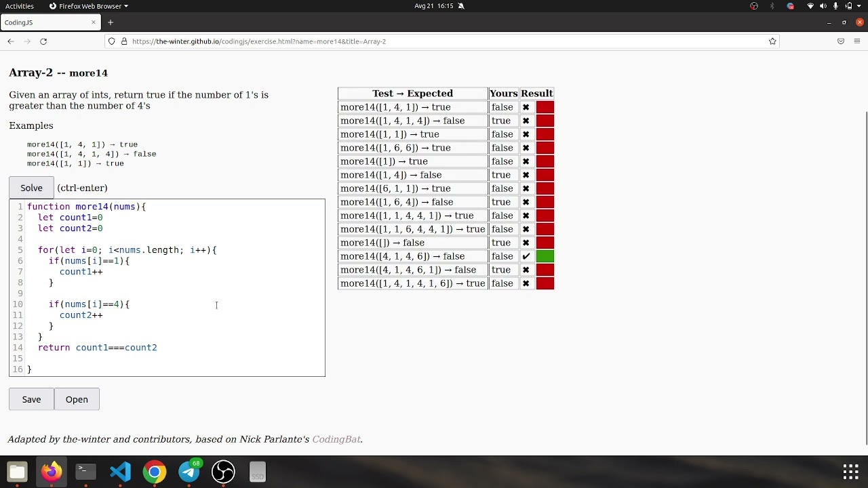Click the Result column header

tap(537, 94)
